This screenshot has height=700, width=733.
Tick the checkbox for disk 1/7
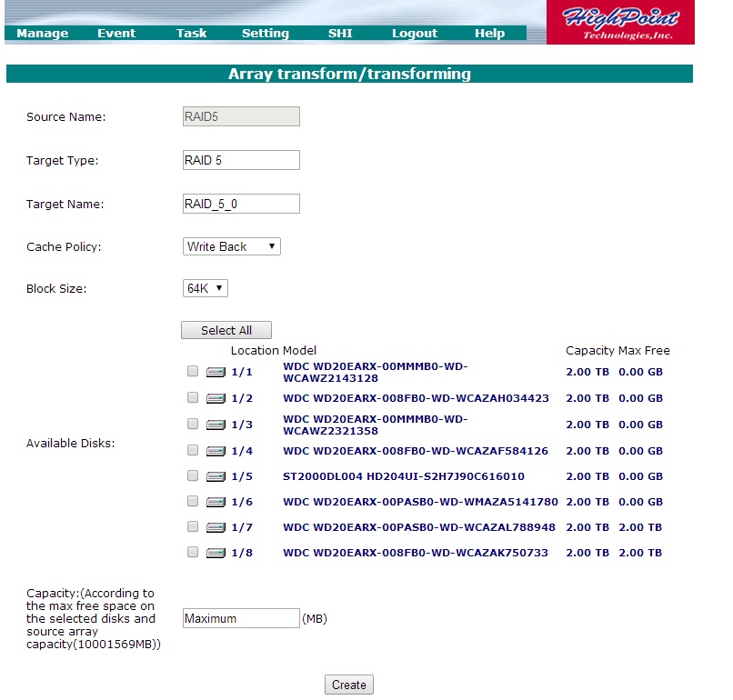pyautogui.click(x=193, y=526)
